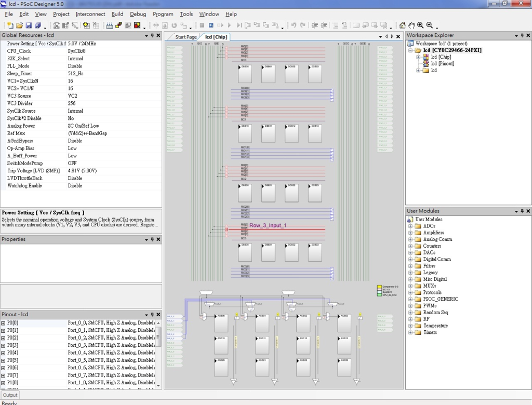Pin the Global Resources panel

[152, 35]
